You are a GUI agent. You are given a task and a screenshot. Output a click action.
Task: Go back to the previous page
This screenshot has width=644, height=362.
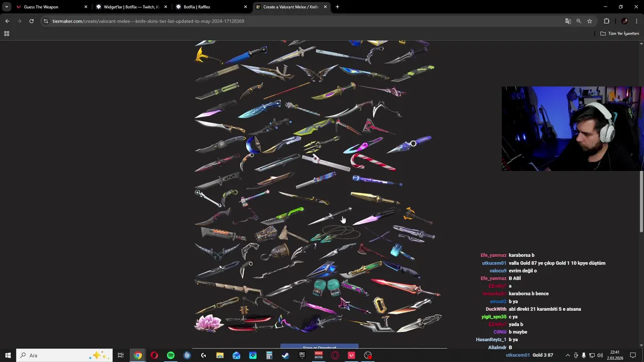click(7, 21)
